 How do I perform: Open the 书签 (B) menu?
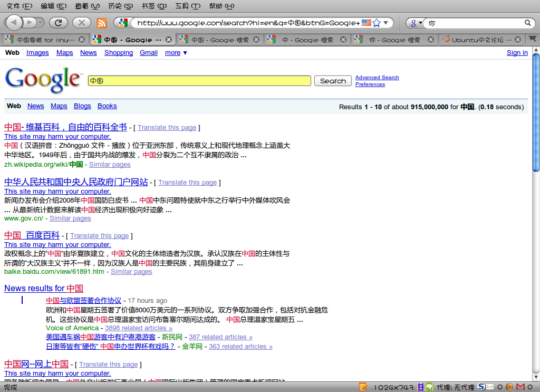(x=154, y=6)
